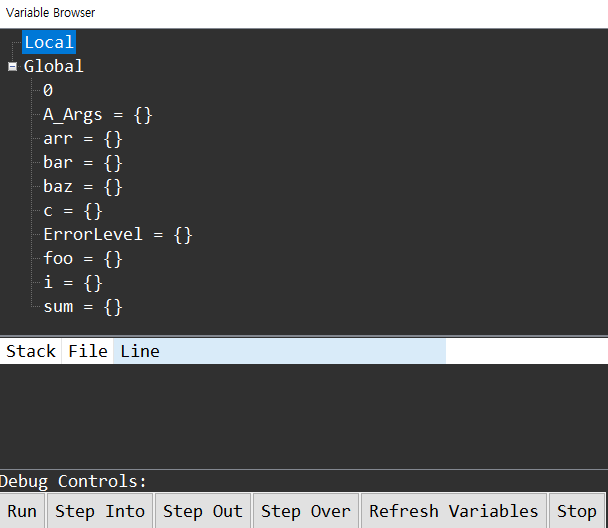Collapse the Global tree node
Viewport: 608px width, 528px height.
[13, 67]
